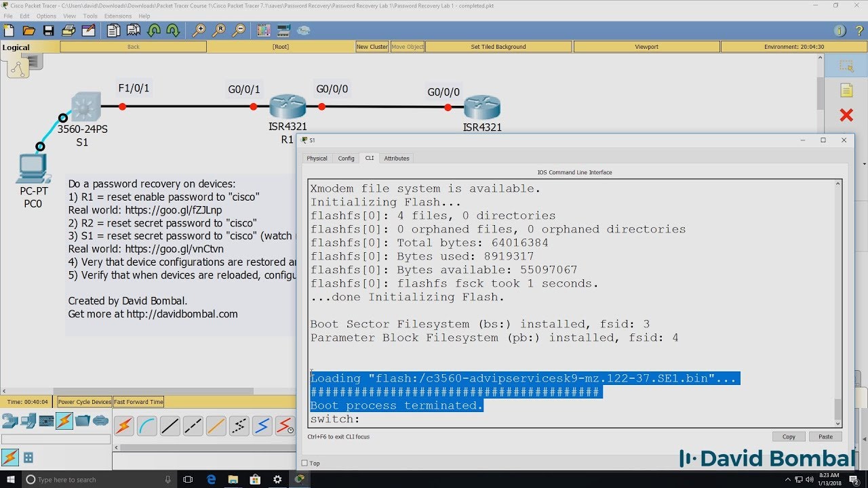The width and height of the screenshot is (868, 488).
Task: Zoom out with the magnifier minus icon
Action: [239, 30]
